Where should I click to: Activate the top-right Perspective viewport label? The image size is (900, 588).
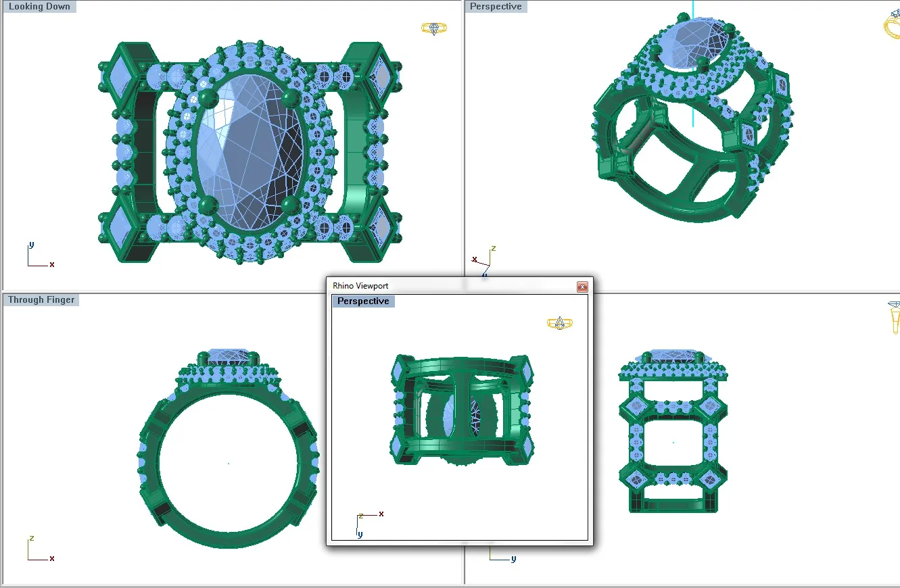496,7
